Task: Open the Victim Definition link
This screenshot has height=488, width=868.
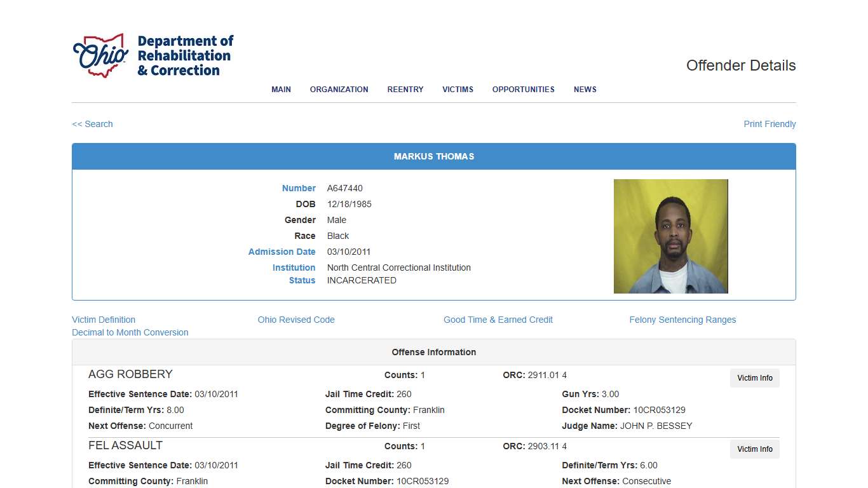Action: [x=104, y=320]
